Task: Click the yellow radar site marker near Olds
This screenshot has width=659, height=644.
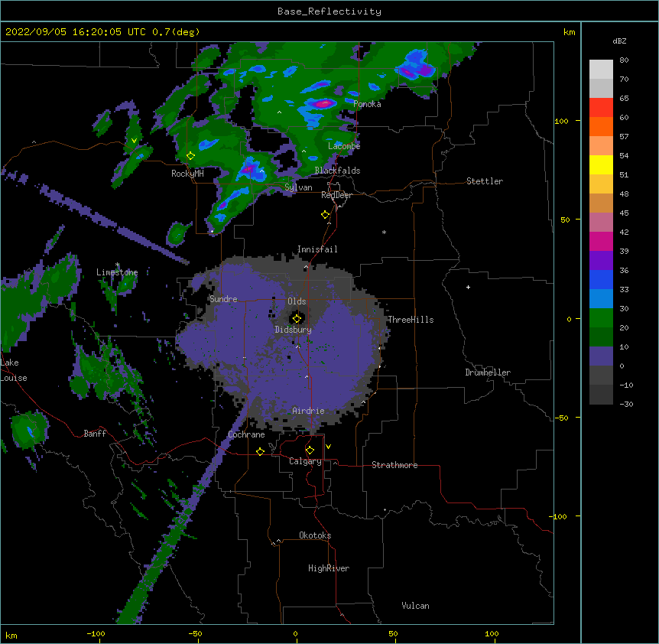Action: pos(297,318)
